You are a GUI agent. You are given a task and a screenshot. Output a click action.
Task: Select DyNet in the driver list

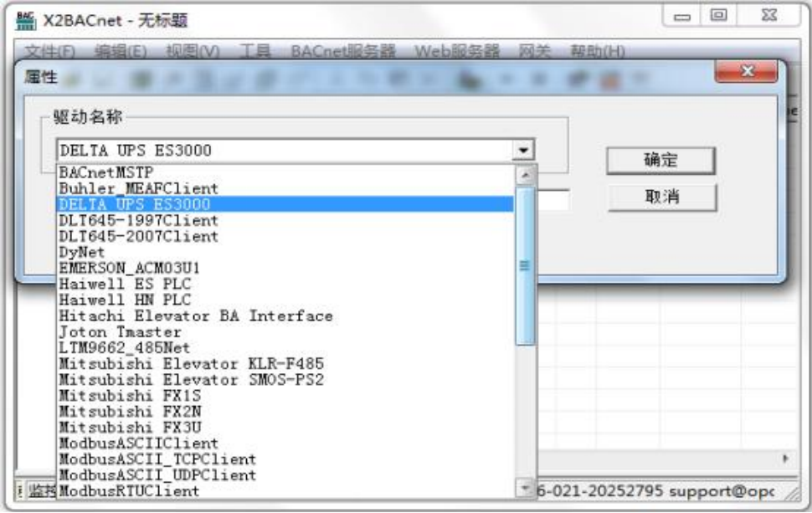pyautogui.click(x=285, y=252)
